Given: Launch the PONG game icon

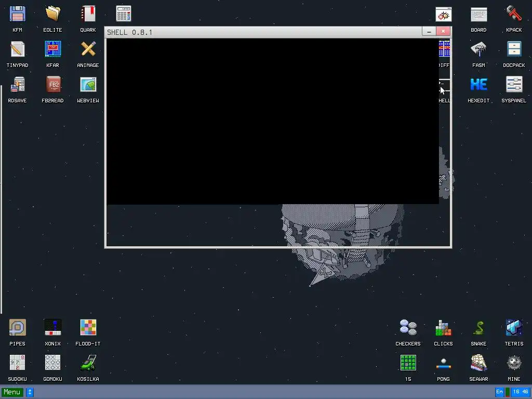Looking at the screenshot, I should pyautogui.click(x=444, y=364).
